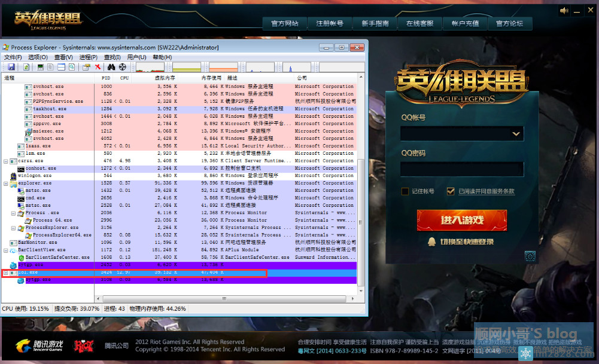Enable the 记住帐号 remember account checkbox
The height and width of the screenshot is (364, 599).
pyautogui.click(x=406, y=191)
